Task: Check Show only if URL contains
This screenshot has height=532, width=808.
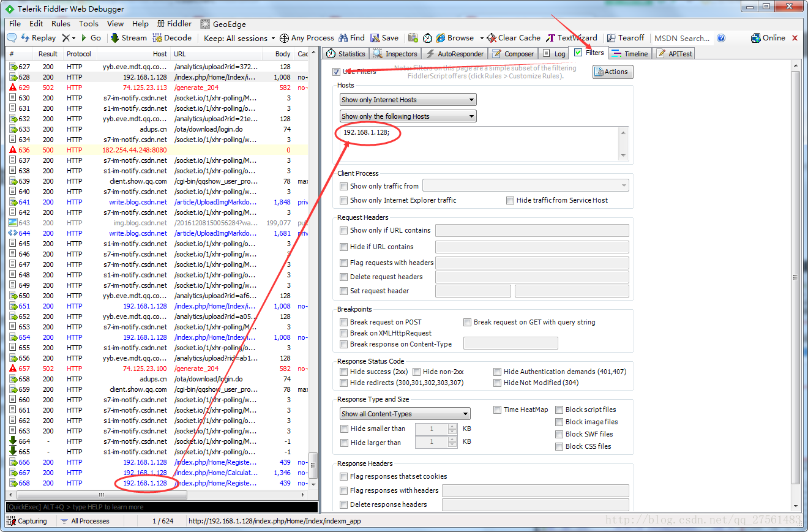Action: pyautogui.click(x=344, y=231)
